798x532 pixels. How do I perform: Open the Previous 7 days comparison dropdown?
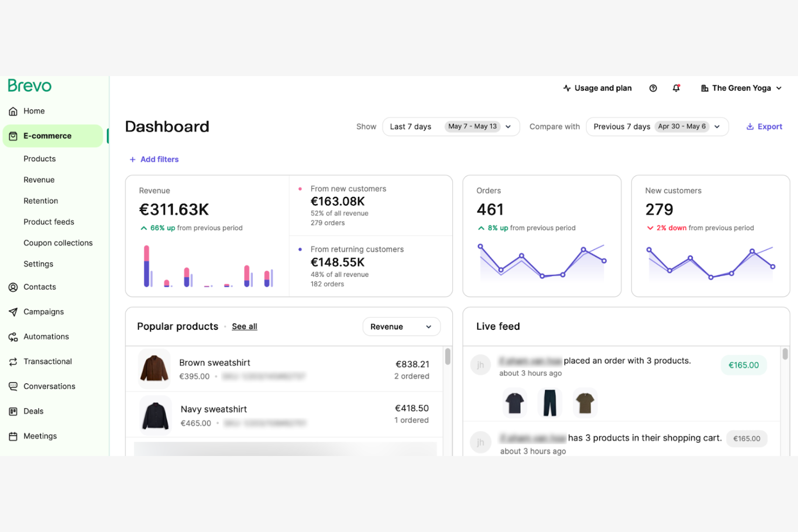coord(656,127)
